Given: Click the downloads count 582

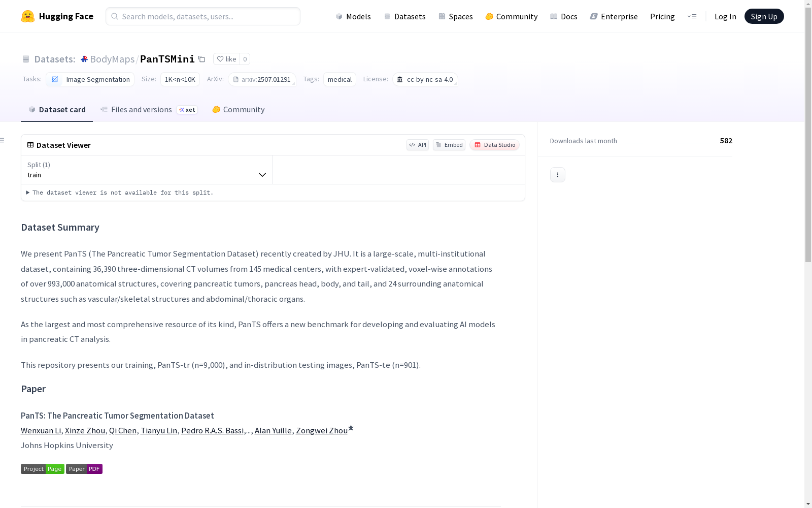Looking at the screenshot, I should pyautogui.click(x=726, y=141).
